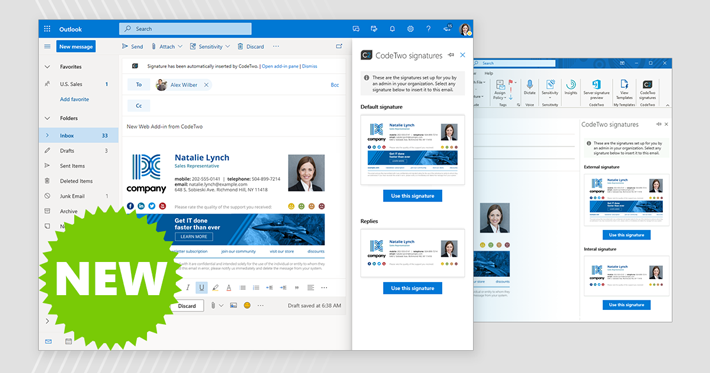Click the increase indent icon

(x=283, y=287)
